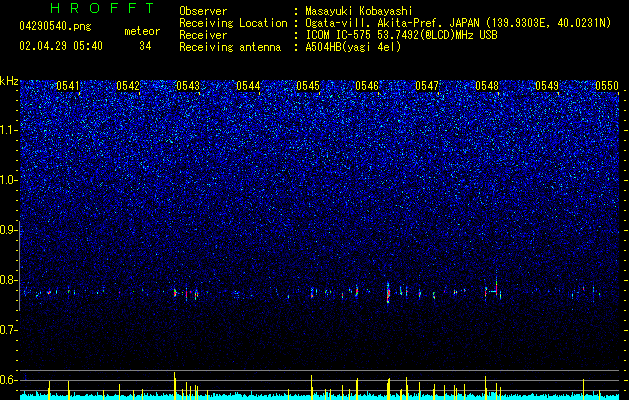Viewport: 629px width, 400px height.
Task: Click the Receiving antenna label
Action: pos(230,47)
